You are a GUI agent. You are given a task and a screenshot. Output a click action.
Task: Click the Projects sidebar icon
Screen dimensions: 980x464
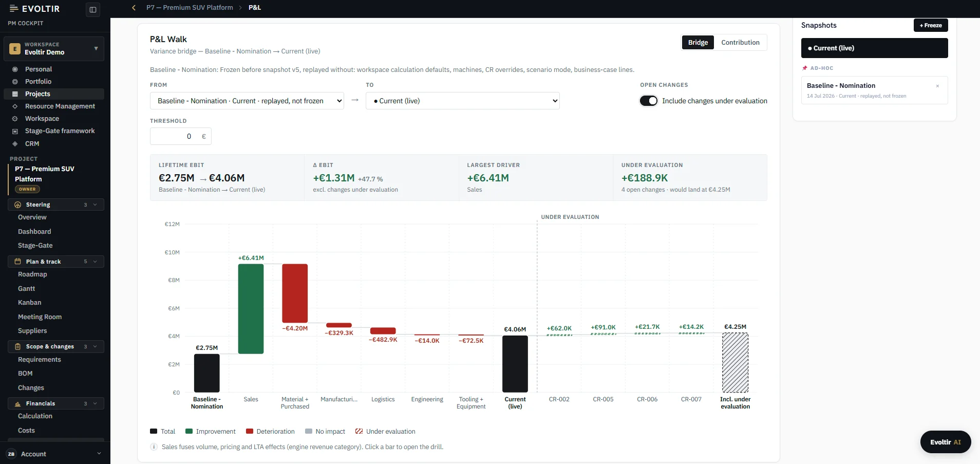[15, 94]
